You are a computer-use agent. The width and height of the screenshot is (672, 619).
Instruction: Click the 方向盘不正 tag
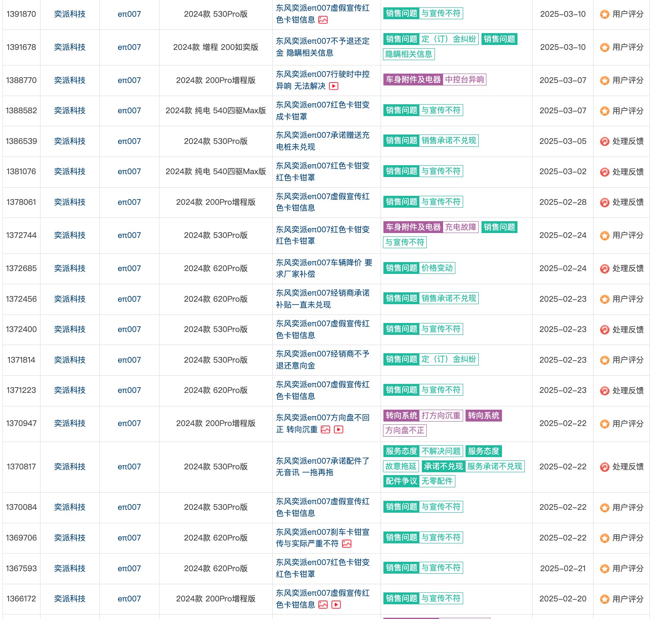tap(405, 431)
